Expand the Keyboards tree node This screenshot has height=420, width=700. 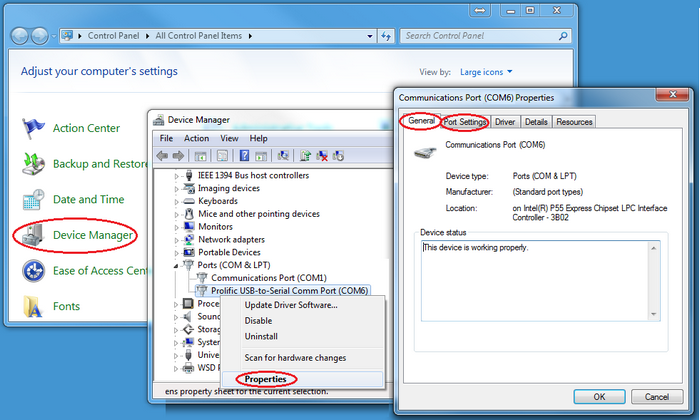[x=178, y=201]
